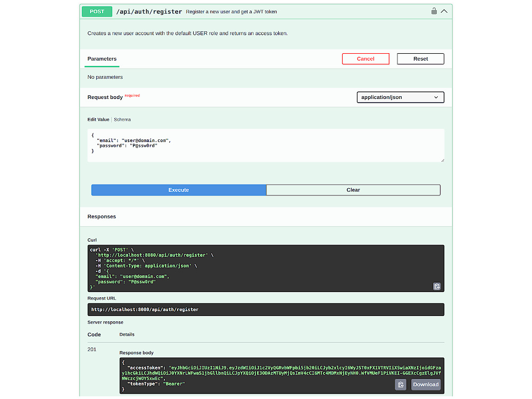This screenshot has height=399, width=532.
Task: Click the 'No parameters' text
Action: point(105,77)
